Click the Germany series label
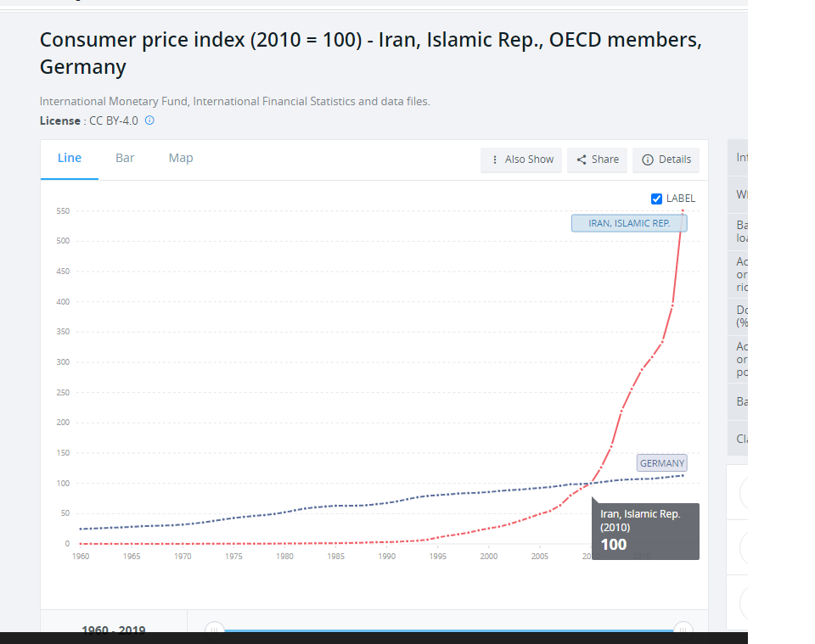 [661, 463]
